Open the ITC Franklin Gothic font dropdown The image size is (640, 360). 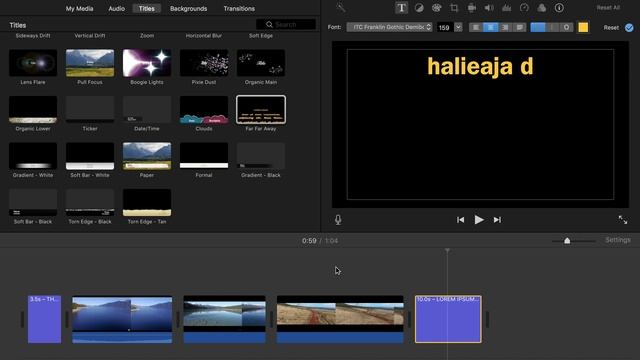coord(389,27)
